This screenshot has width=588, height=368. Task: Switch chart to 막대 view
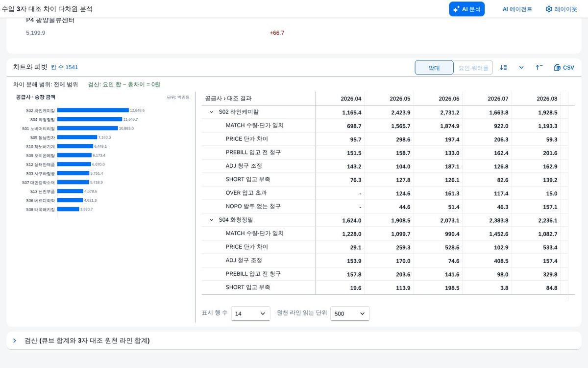[x=434, y=68]
